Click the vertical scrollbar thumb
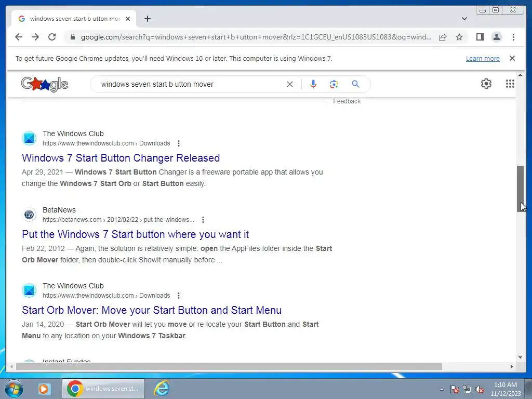Viewport: 532px width, 399px height. point(521,189)
